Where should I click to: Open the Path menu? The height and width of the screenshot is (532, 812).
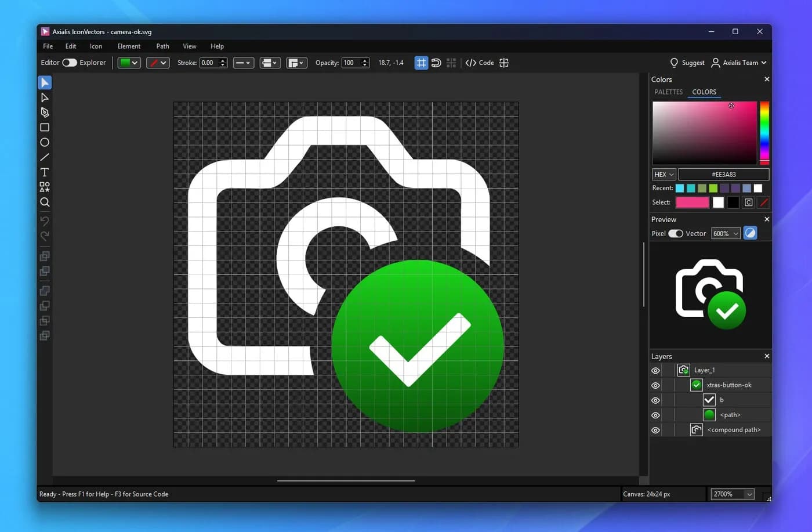pyautogui.click(x=162, y=46)
